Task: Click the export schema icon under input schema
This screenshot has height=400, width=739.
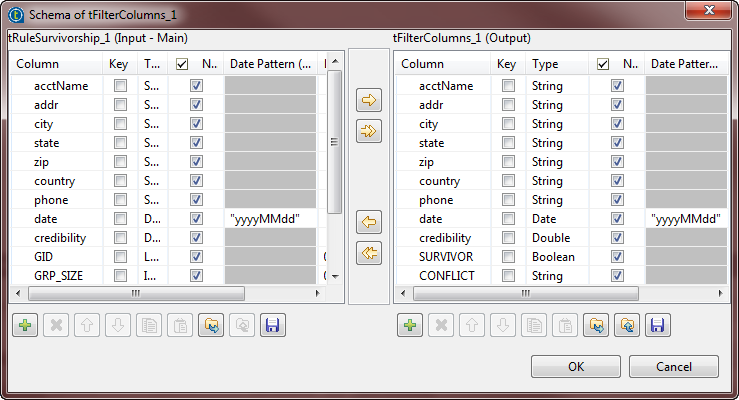Action: tap(242, 325)
